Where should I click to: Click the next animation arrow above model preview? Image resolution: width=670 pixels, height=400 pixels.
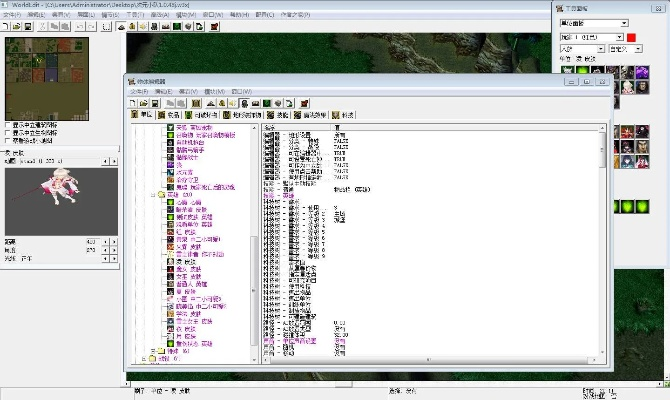pyautogui.click(x=112, y=160)
